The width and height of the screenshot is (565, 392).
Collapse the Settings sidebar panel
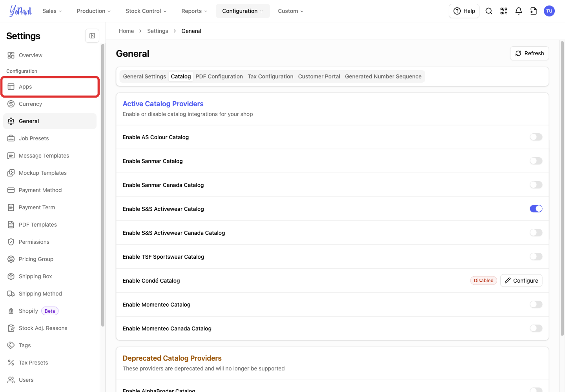coord(92,36)
